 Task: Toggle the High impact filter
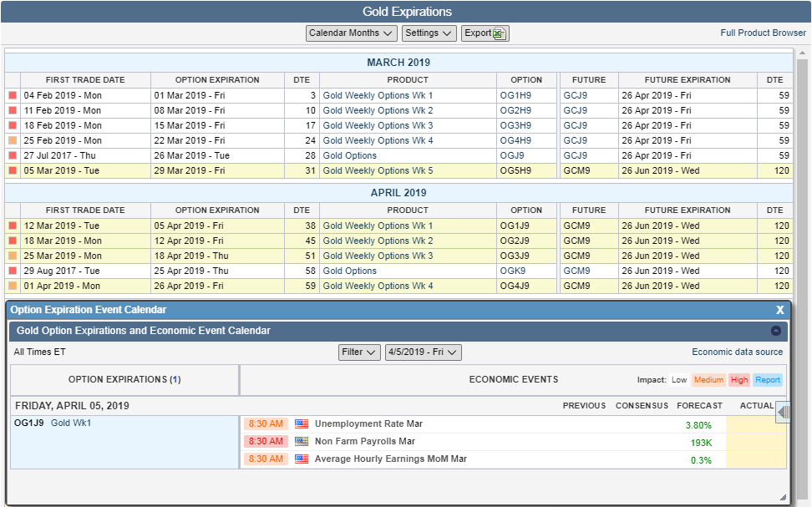[738, 380]
